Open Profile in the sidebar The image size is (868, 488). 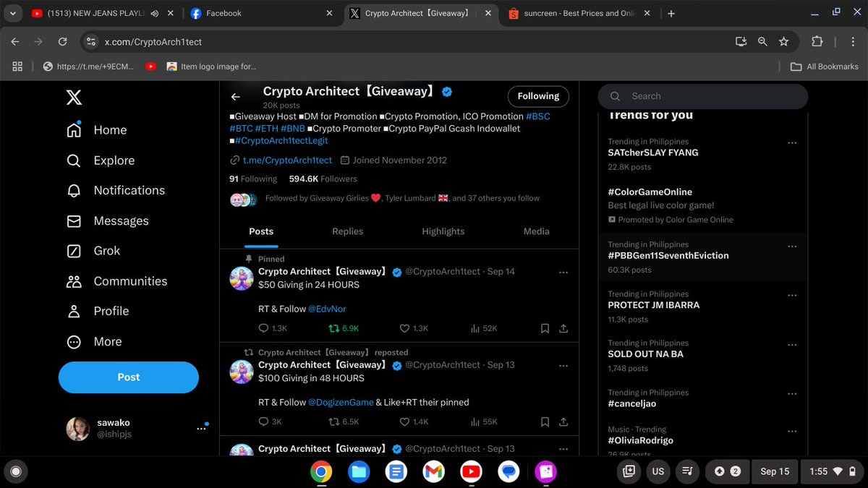tap(98, 311)
